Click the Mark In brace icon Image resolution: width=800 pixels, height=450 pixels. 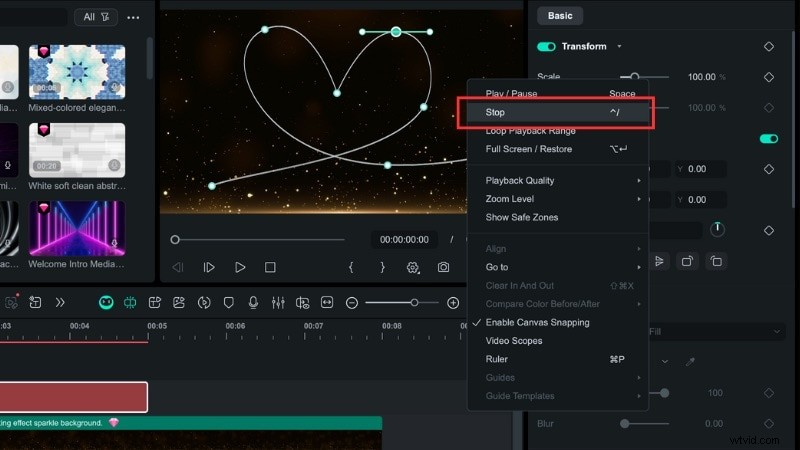[351, 267]
